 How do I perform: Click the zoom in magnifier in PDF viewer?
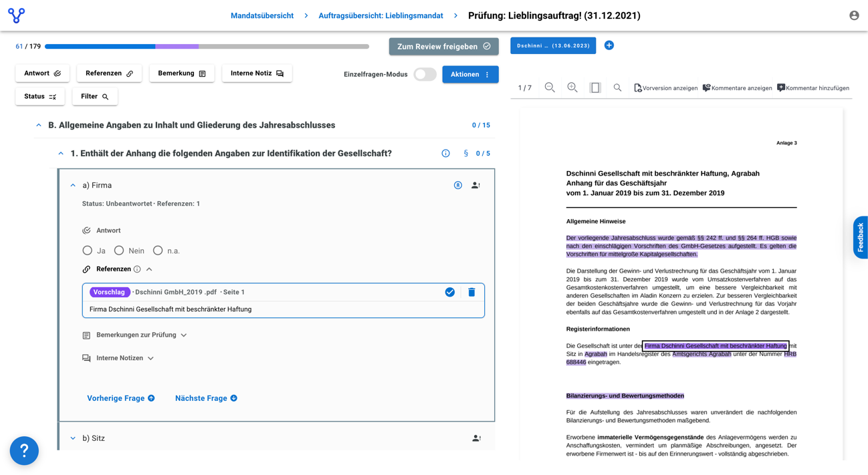pyautogui.click(x=572, y=88)
